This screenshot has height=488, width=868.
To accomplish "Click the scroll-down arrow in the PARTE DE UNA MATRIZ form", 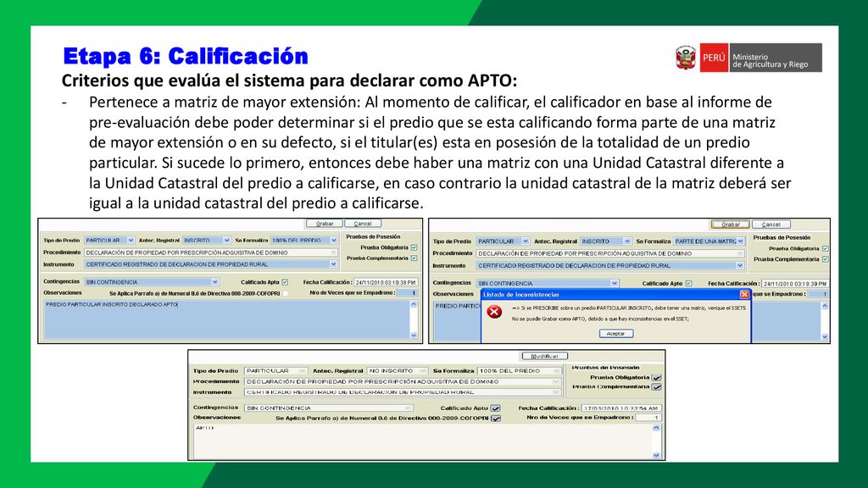I will [x=825, y=336].
